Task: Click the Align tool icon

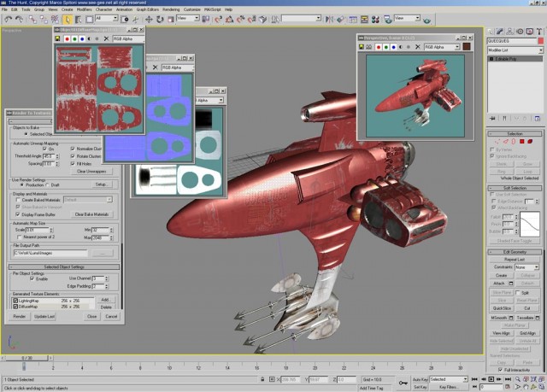Action: tap(340, 19)
